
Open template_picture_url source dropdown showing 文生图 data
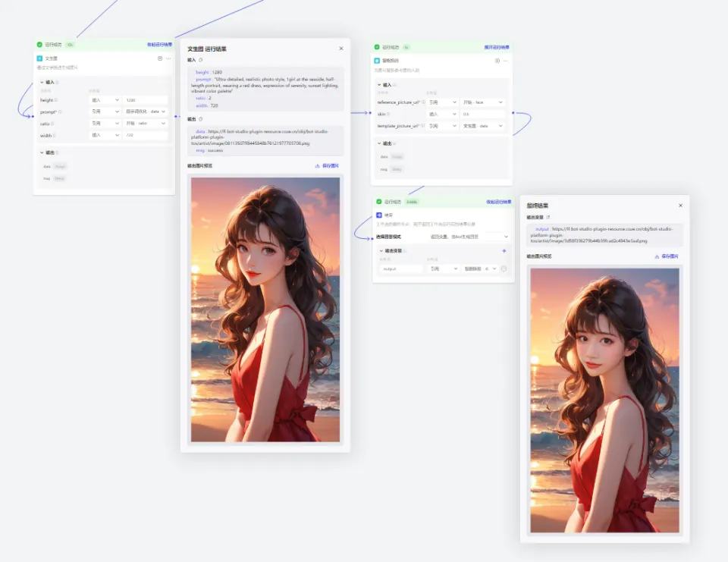(483, 126)
